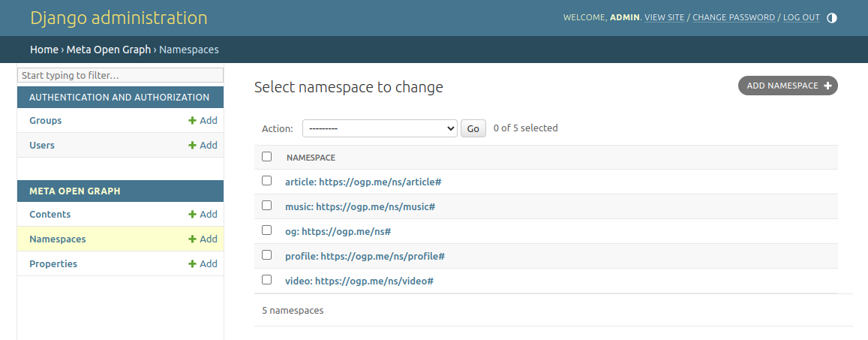The image size is (868, 340).
Task: Check the og namespace row checkbox
Action: (267, 230)
